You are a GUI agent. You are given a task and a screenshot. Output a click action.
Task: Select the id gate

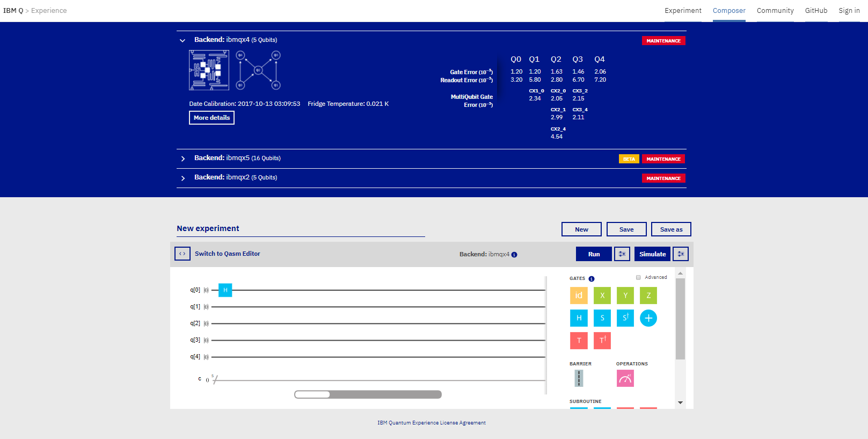click(579, 296)
